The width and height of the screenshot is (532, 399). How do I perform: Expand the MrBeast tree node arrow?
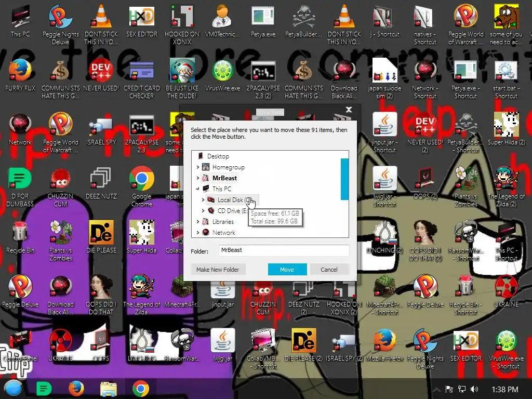coord(198,178)
